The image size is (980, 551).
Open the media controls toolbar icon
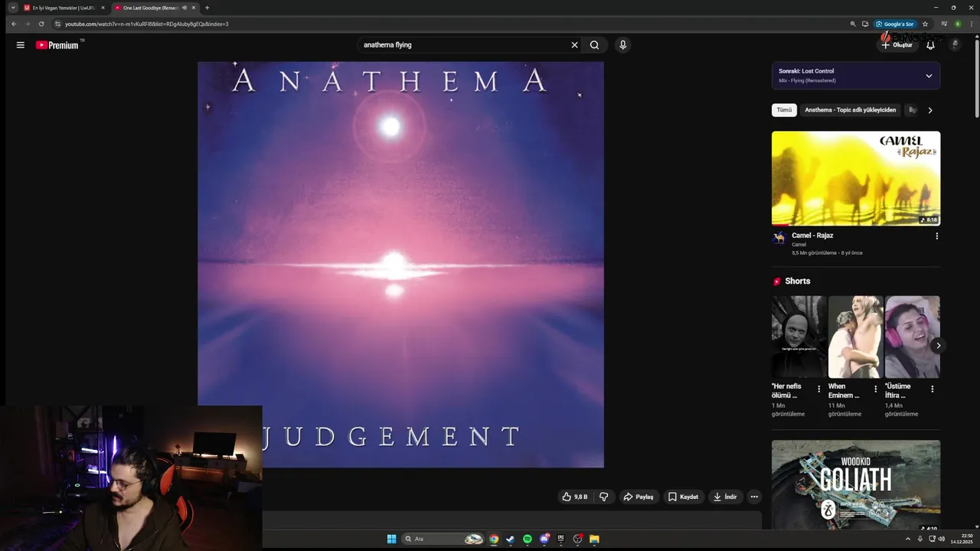(944, 24)
